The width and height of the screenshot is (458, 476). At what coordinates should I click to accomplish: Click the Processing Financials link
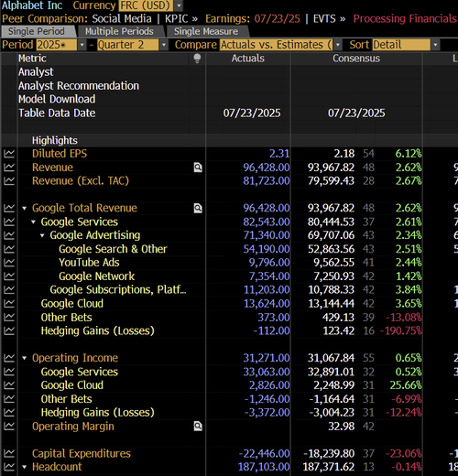[x=405, y=18]
